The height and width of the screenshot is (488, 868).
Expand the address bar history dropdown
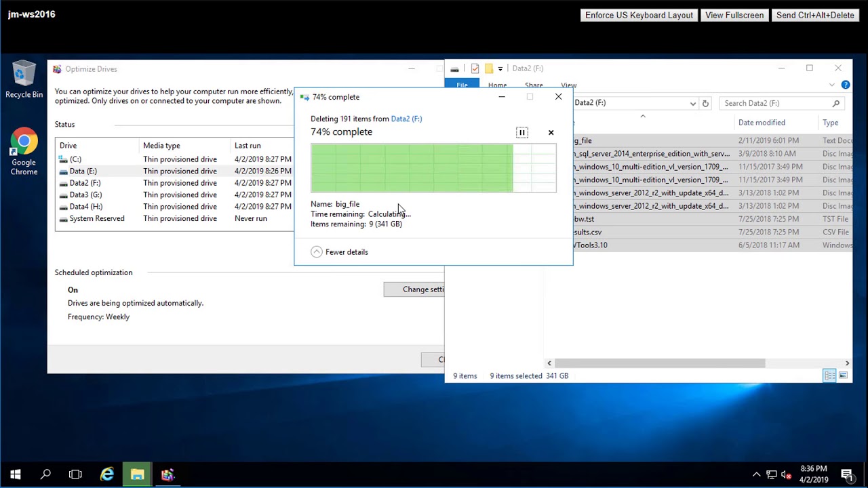692,104
